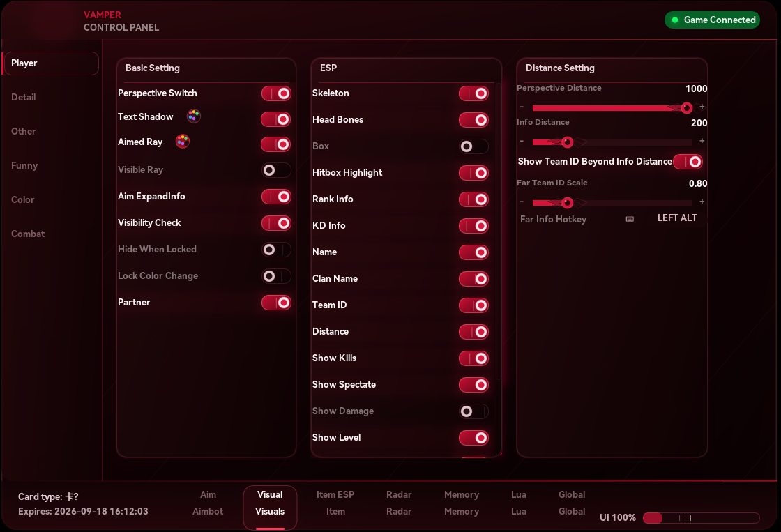The height and width of the screenshot is (532, 781).
Task: Click the LEFT ALT hotkey button
Action: click(x=677, y=218)
